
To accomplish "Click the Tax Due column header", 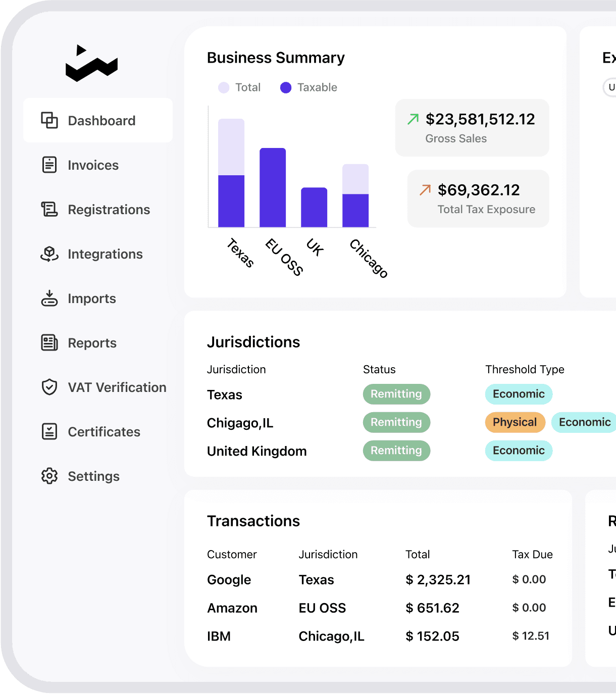I will pyautogui.click(x=532, y=554).
